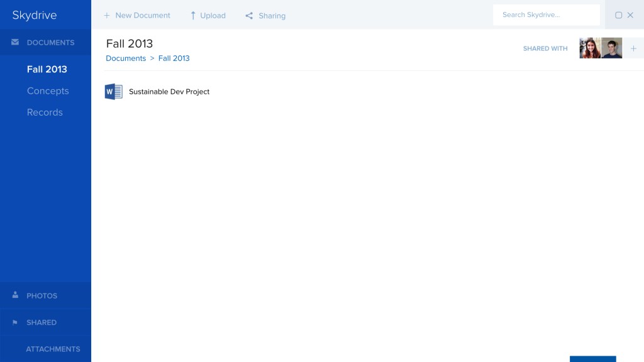Image resolution: width=644 pixels, height=362 pixels.
Task: Click the share icon in toolbar
Action: click(x=249, y=16)
